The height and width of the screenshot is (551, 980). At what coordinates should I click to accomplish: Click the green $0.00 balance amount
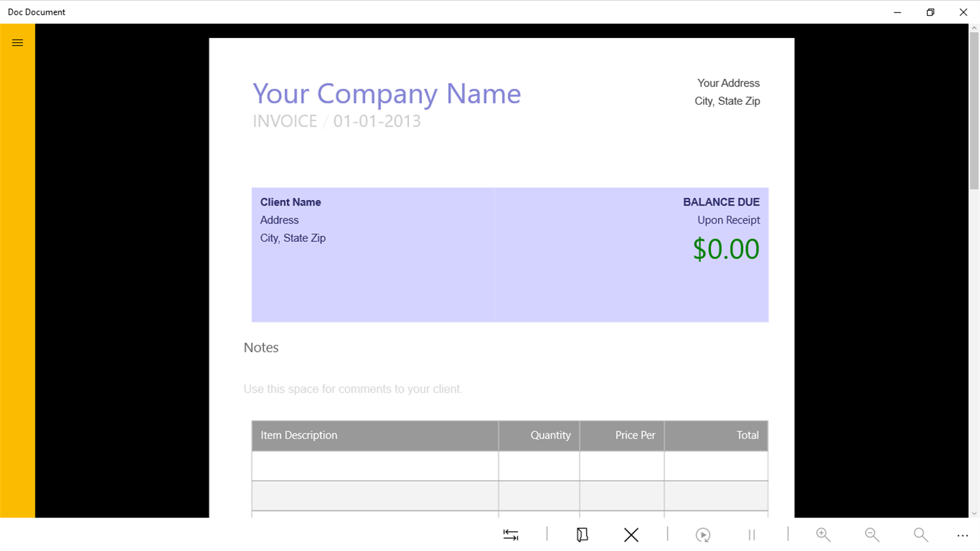[x=725, y=249]
